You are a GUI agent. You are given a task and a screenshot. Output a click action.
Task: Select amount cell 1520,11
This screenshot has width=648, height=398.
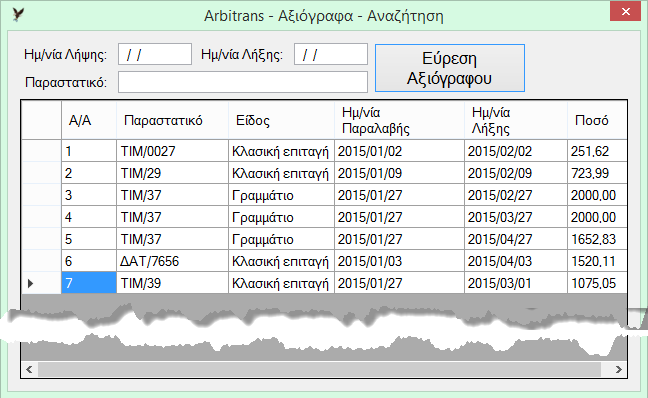tap(597, 261)
